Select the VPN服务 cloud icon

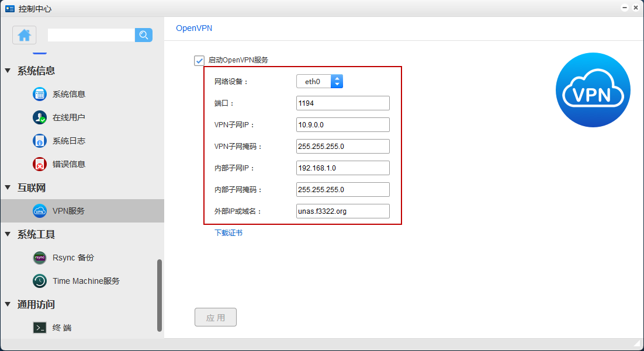(39, 211)
